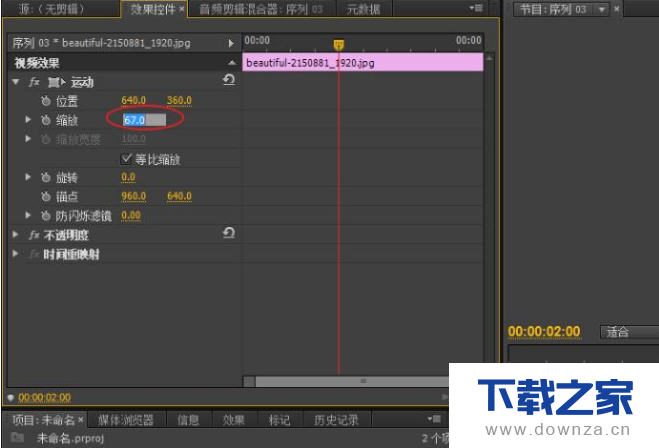Click the scroll-up arrow in the timeline's vertical scrollbar
Screen dimensions: 659x448
click(489, 58)
